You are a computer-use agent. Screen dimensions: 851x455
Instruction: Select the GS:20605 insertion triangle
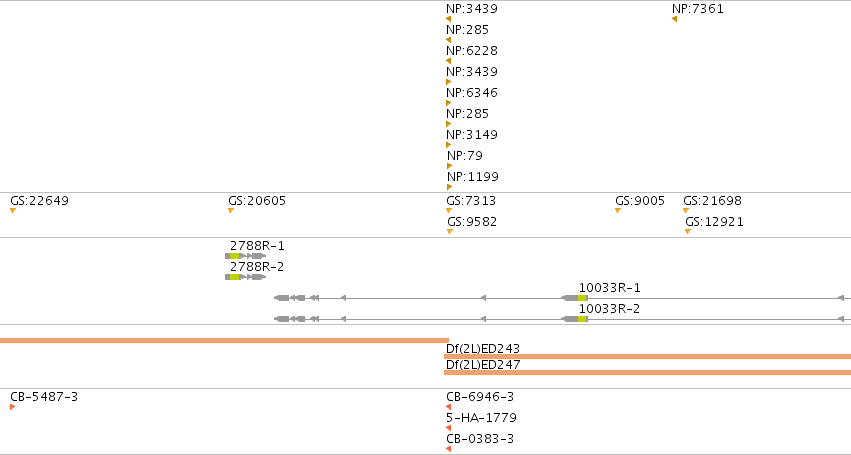pos(231,211)
